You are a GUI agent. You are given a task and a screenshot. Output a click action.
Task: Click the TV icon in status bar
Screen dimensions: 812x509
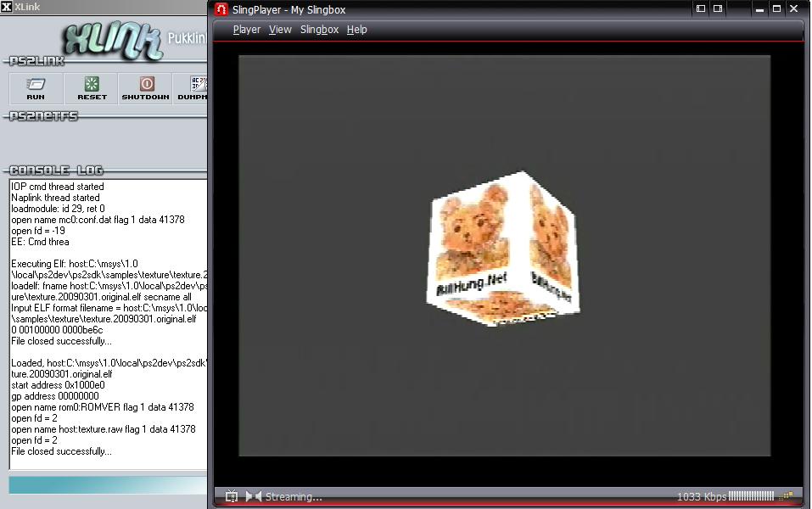click(x=232, y=496)
